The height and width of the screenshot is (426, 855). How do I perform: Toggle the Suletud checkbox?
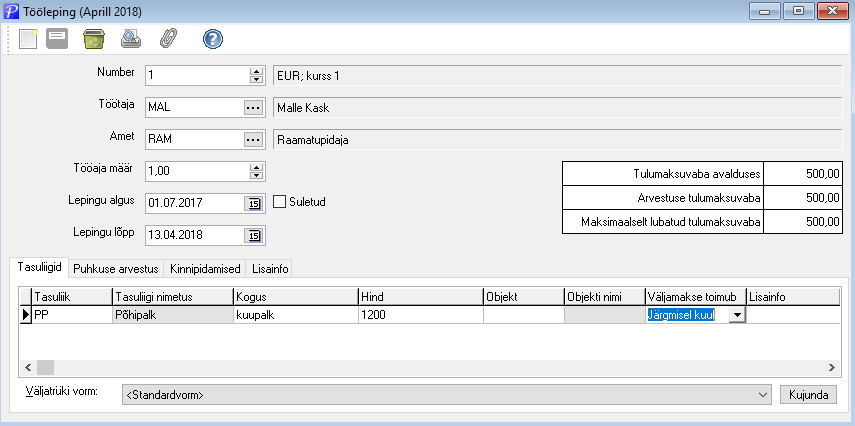click(280, 202)
